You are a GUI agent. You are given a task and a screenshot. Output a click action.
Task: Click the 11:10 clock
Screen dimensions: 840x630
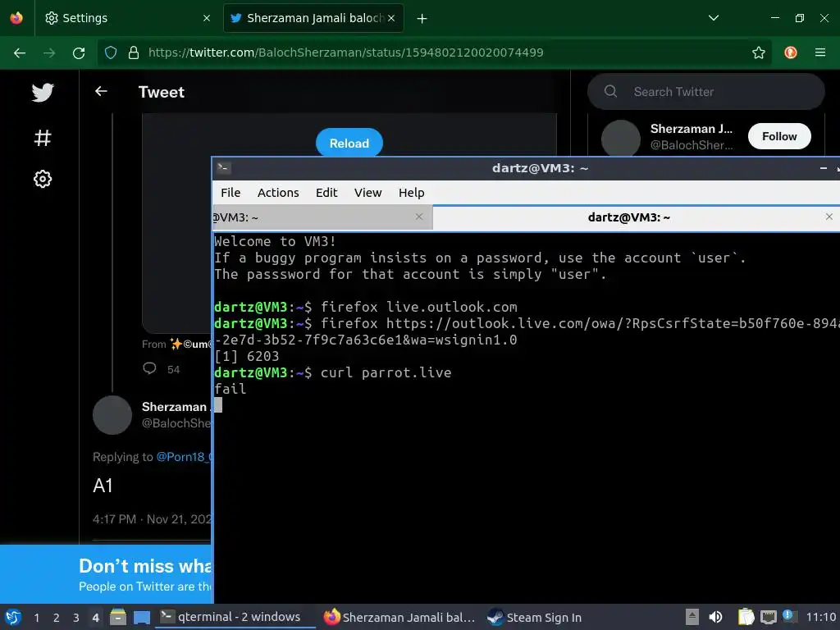click(x=820, y=617)
